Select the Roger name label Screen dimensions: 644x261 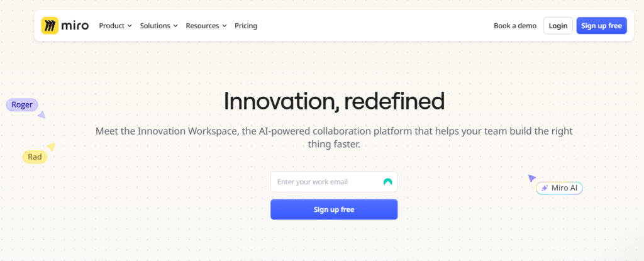tap(22, 105)
